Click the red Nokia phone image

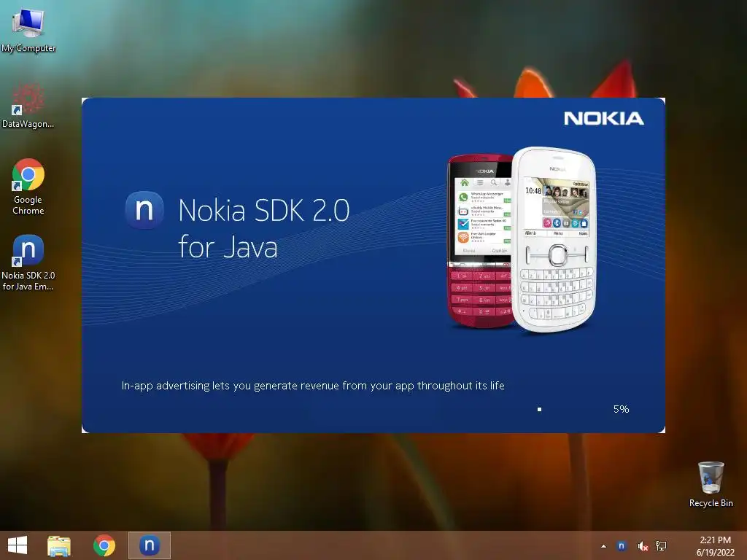[479, 241]
